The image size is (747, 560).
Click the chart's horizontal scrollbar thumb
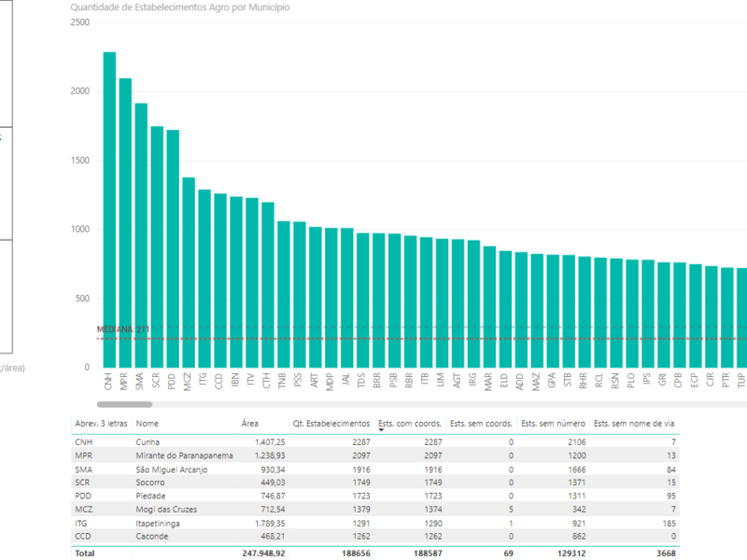pos(124,404)
